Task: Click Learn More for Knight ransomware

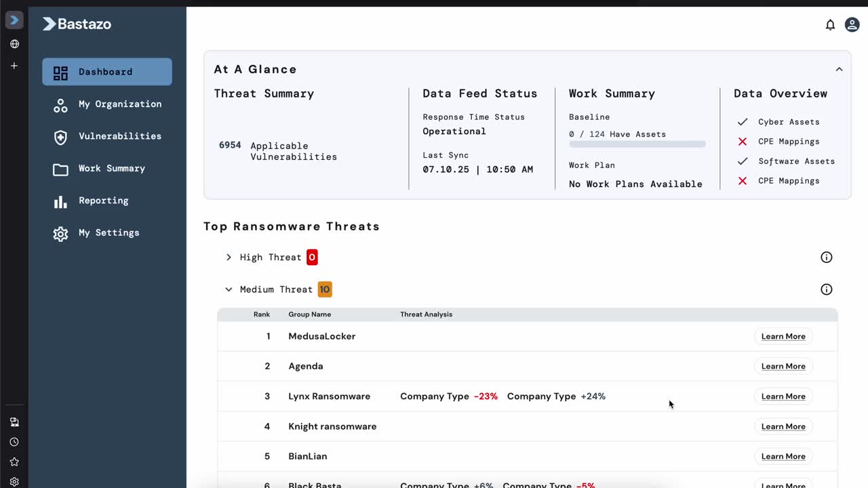Action: [x=783, y=426]
